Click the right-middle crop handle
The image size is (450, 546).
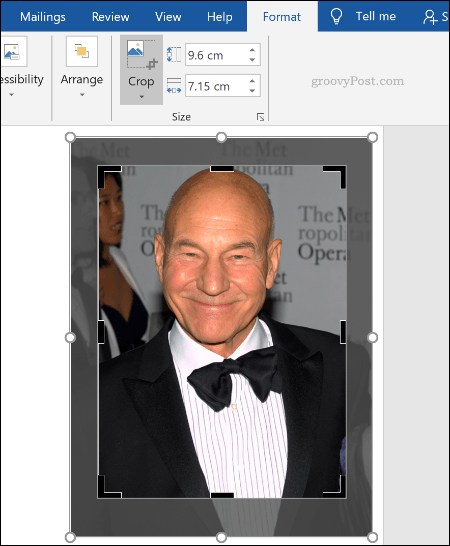click(343, 332)
